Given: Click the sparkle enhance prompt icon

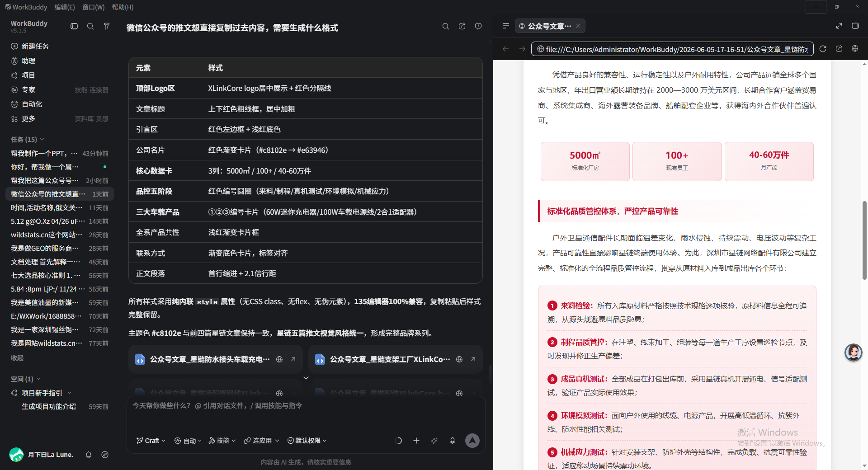Looking at the screenshot, I should [434, 441].
